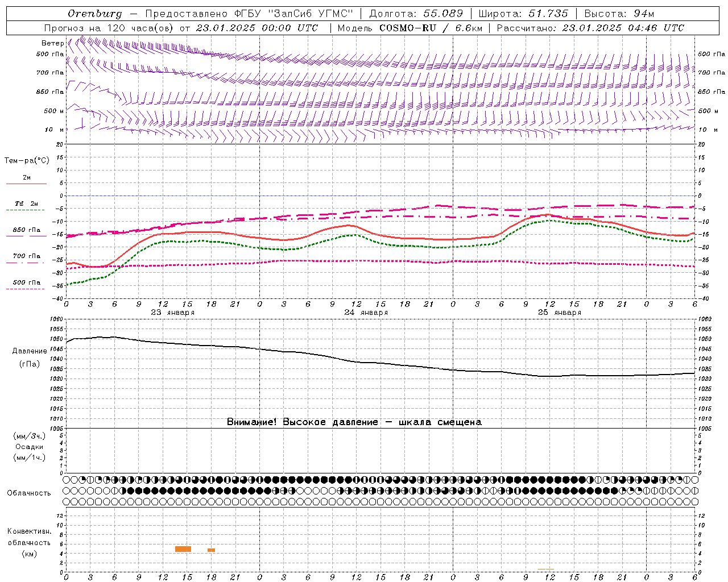728x582 pixels.
Task: Click the 700 гПа temperature legend entry
Action: (x=27, y=256)
